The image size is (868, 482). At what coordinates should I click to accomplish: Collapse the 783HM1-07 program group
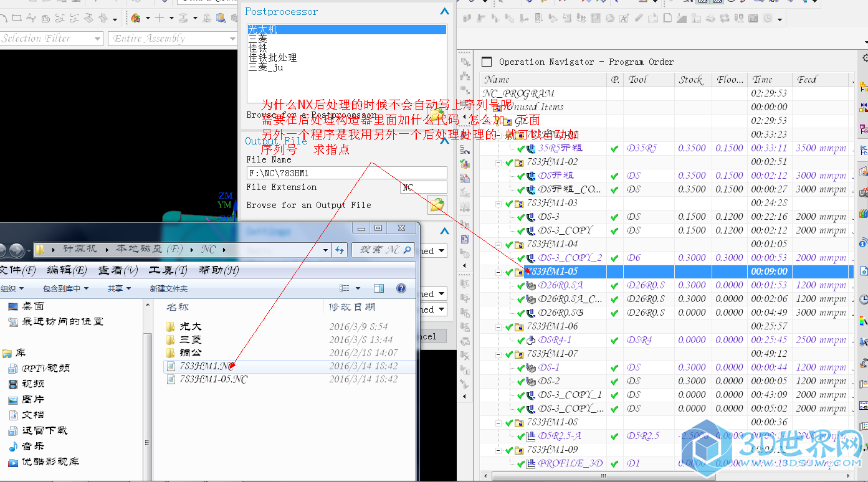tap(499, 354)
